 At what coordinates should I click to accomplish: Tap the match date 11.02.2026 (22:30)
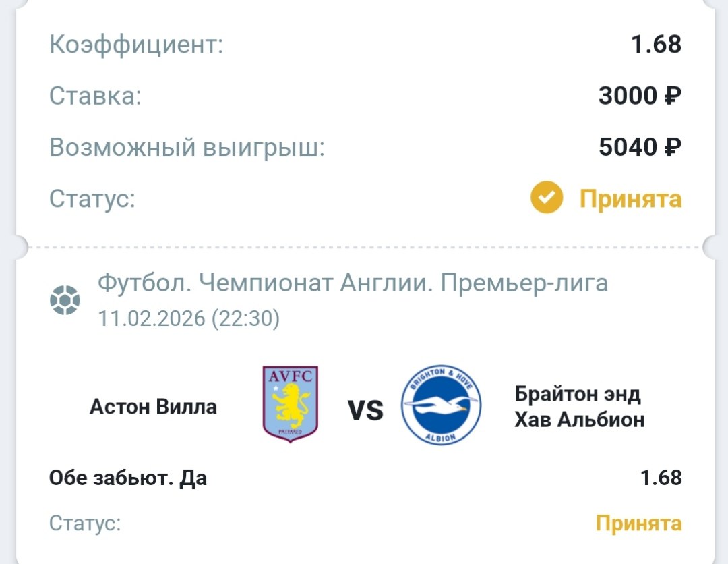pos(189,318)
